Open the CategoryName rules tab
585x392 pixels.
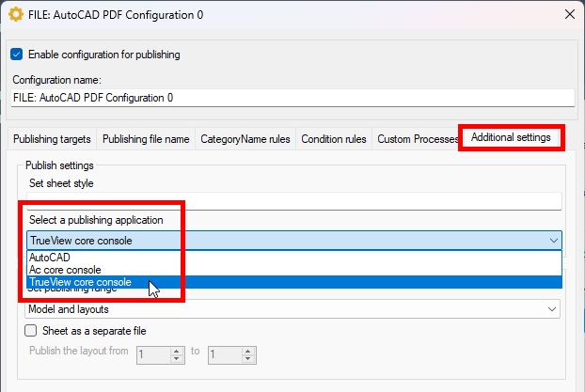point(245,139)
